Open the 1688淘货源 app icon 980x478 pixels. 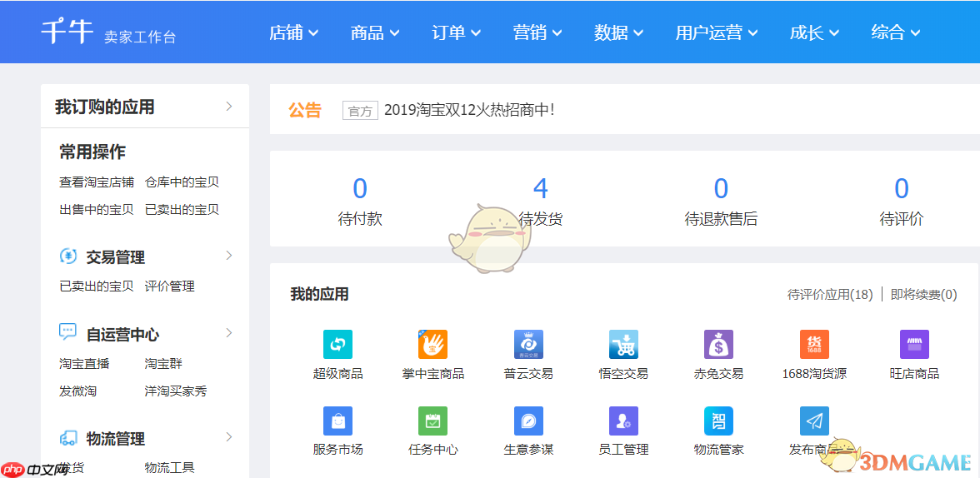(814, 344)
